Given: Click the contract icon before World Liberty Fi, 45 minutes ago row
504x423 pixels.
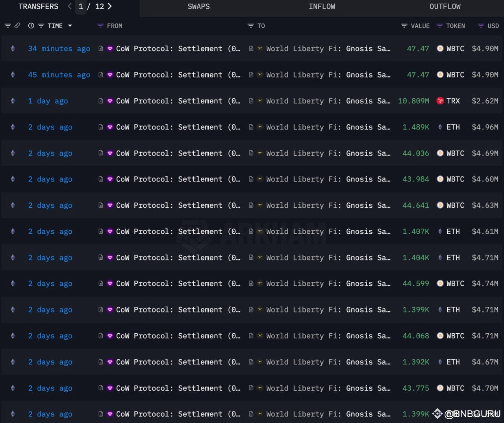Looking at the screenshot, I should point(251,75).
